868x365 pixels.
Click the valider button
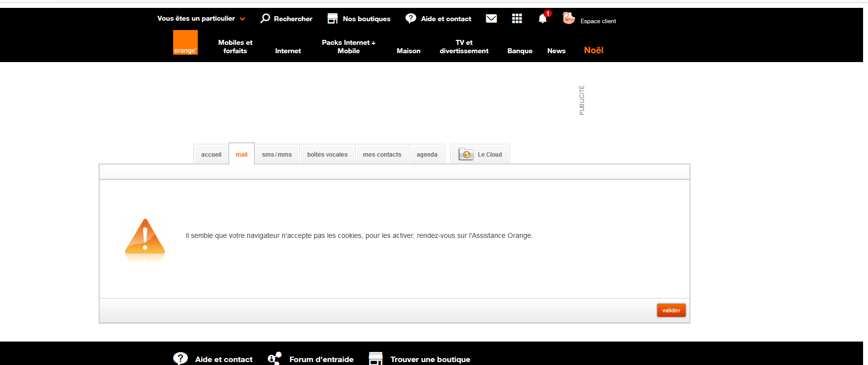point(671,310)
